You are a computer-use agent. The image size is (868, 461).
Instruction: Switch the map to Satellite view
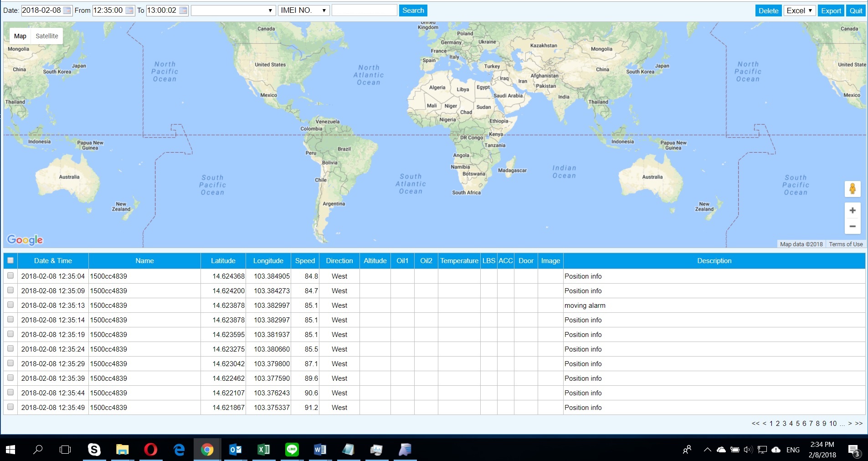coord(47,36)
